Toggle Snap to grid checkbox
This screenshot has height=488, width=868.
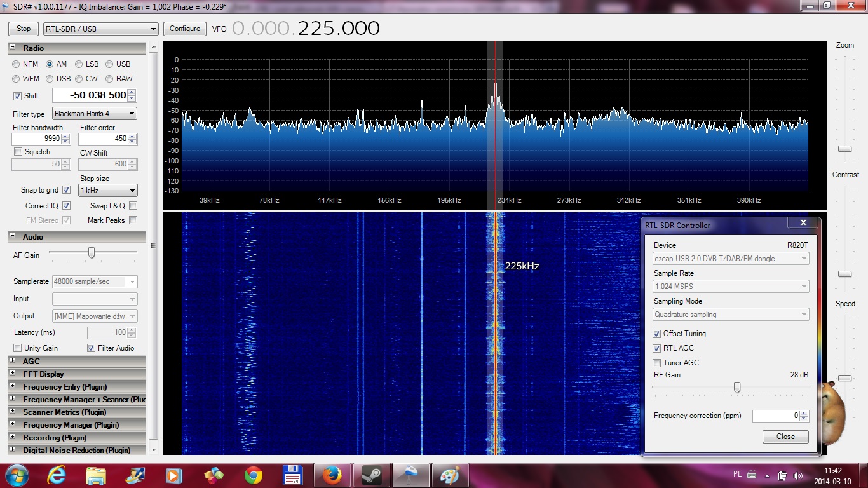pyautogui.click(x=67, y=190)
